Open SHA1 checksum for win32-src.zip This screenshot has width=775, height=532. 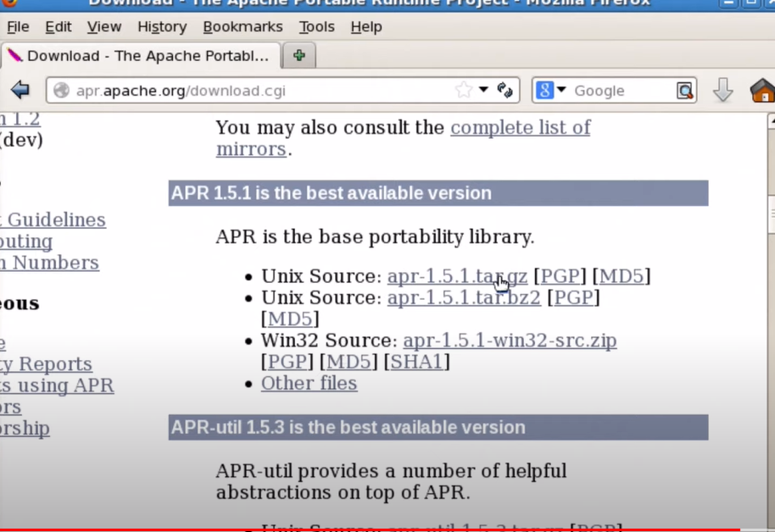pos(416,362)
